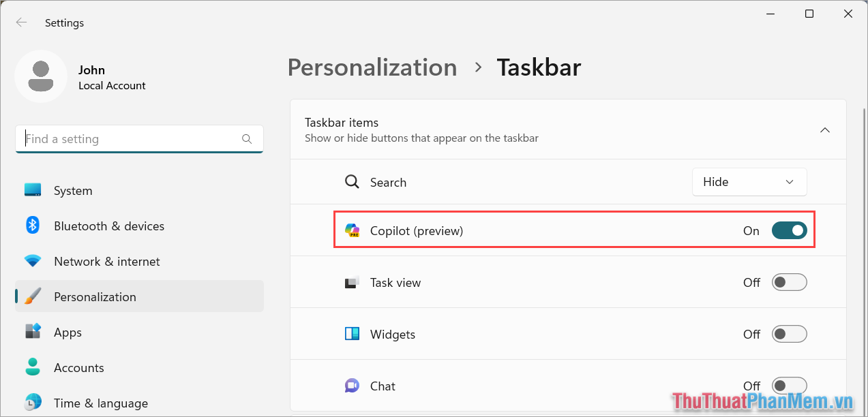Viewport: 868px width, 417px height.
Task: Open the Search visibility dropdown showing Hide
Action: point(749,182)
